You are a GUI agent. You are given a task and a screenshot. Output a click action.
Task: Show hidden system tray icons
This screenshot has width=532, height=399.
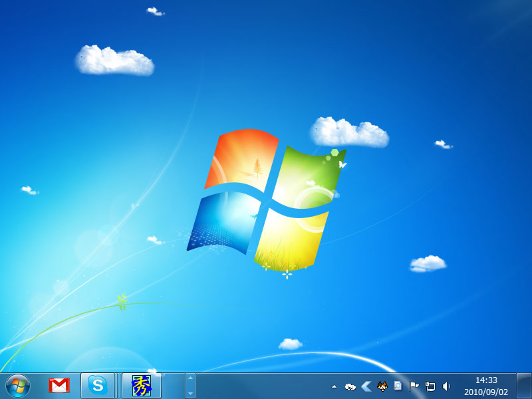point(334,386)
